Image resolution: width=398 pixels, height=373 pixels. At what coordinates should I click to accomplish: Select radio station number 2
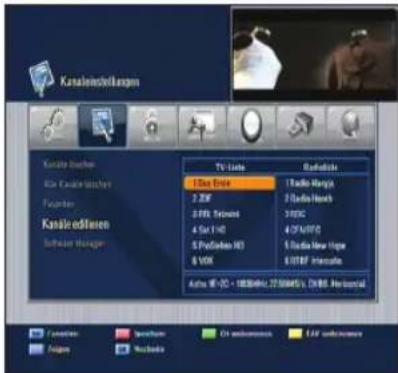[x=322, y=199]
